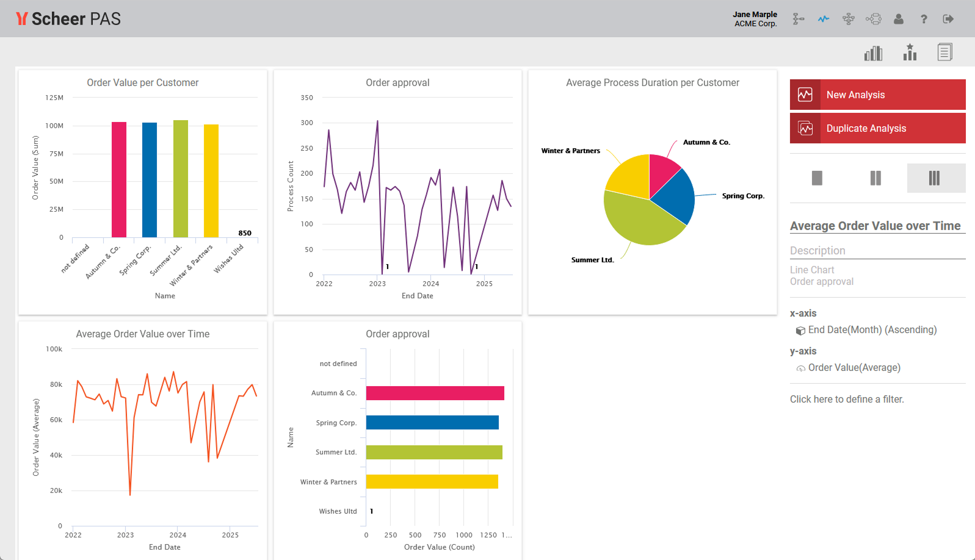Click the pink Autumn & Co. horizontal bar
Screen dimensions: 975x560
[435, 393]
